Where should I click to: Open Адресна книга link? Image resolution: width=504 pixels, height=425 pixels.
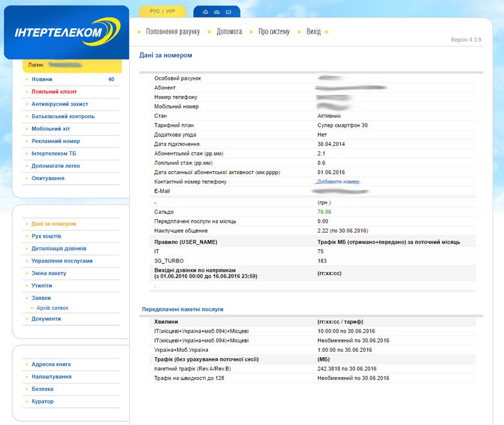click(x=51, y=364)
